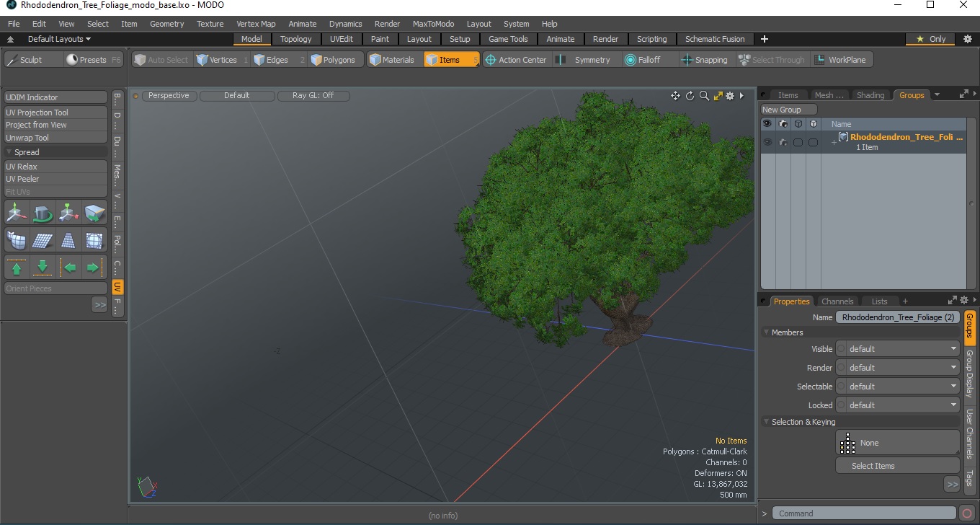The height and width of the screenshot is (525, 980).
Task: Click the third UV move tool icon
Action: (68, 213)
